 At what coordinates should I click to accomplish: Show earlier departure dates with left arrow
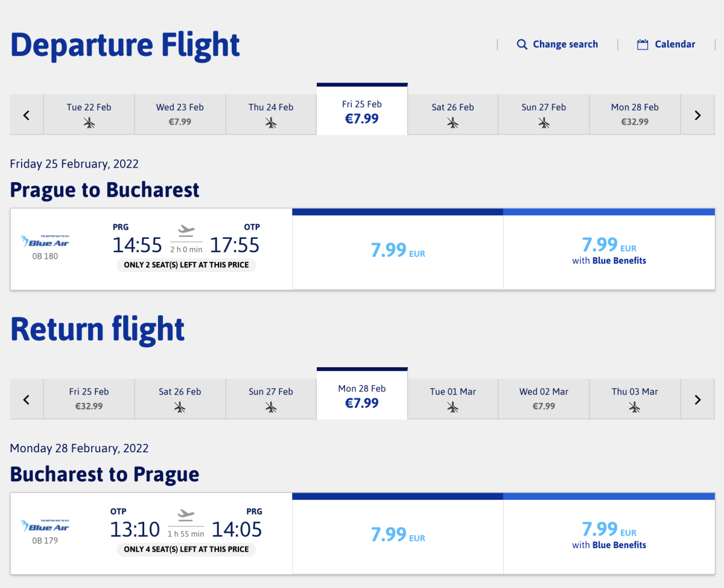point(27,115)
